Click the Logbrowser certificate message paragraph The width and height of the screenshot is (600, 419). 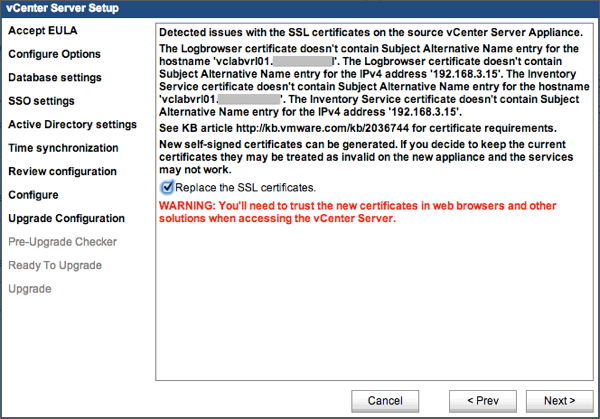374,80
